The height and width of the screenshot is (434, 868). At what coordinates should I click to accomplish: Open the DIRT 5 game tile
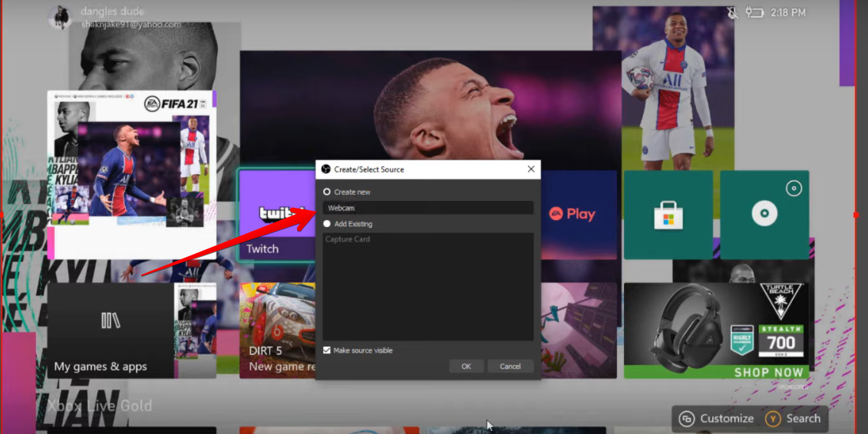[277, 330]
